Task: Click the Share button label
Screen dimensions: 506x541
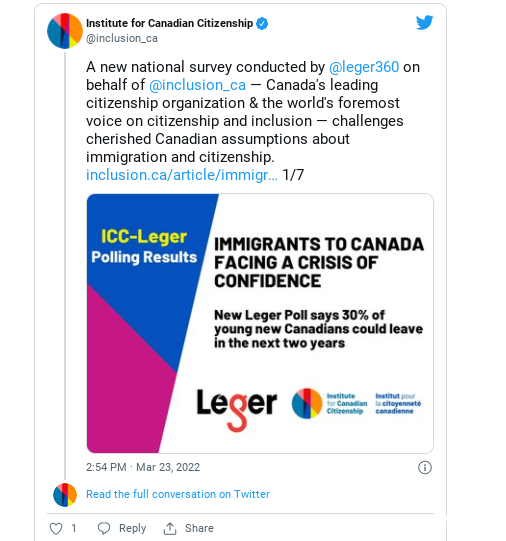Action: [199, 528]
